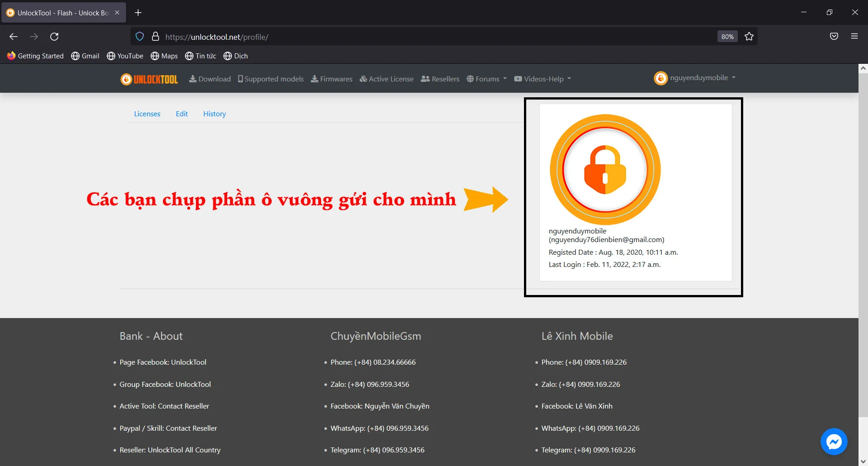The height and width of the screenshot is (466, 868).
Task: Switch to the Licenses tab
Action: click(147, 114)
